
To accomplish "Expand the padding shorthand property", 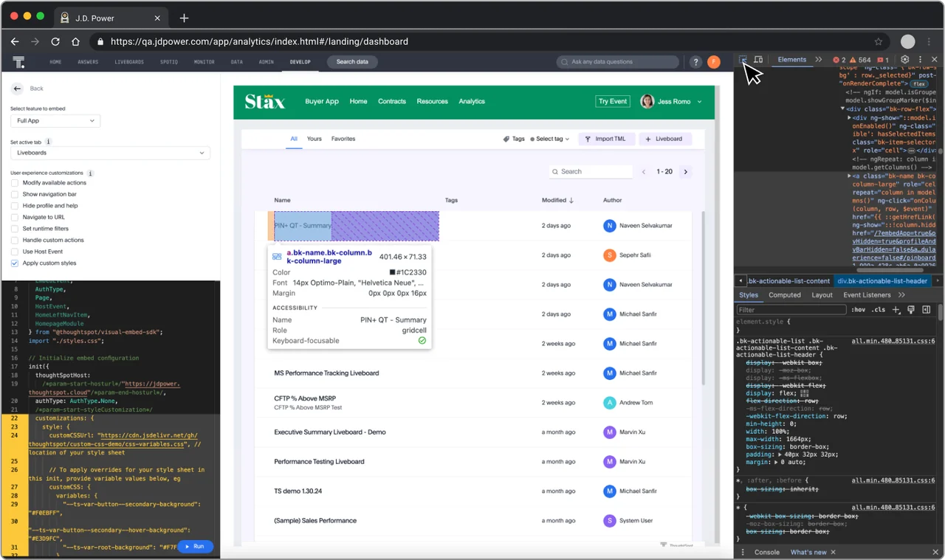I will coord(779,454).
